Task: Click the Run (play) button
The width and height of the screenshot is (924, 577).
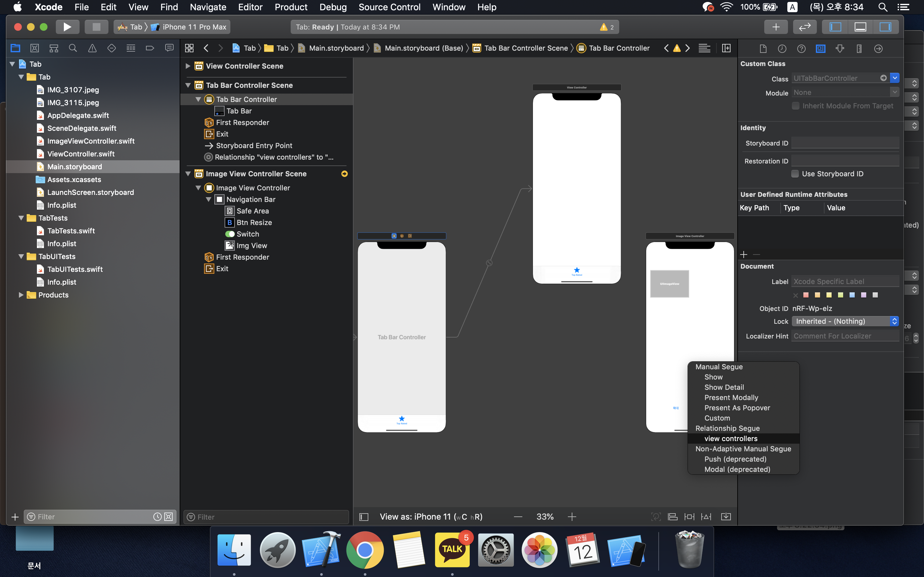Action: [67, 27]
